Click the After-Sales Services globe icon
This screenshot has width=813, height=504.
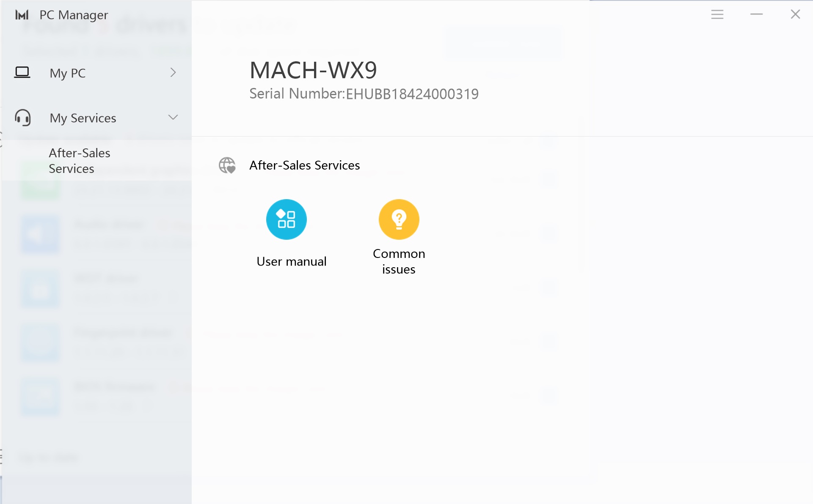click(227, 165)
